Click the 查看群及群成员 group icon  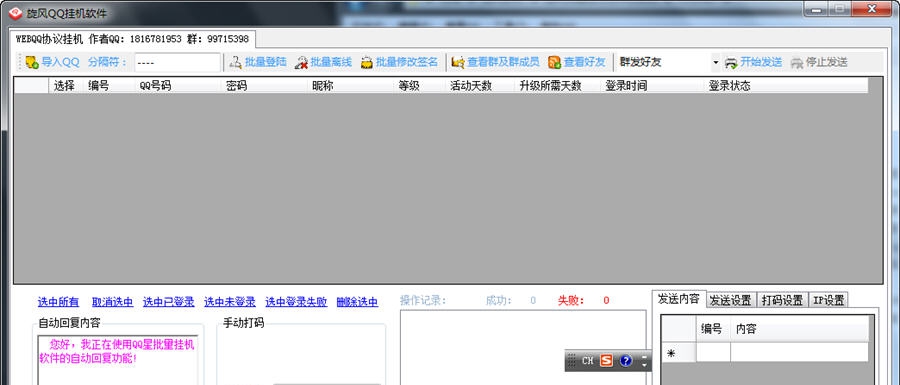click(458, 63)
